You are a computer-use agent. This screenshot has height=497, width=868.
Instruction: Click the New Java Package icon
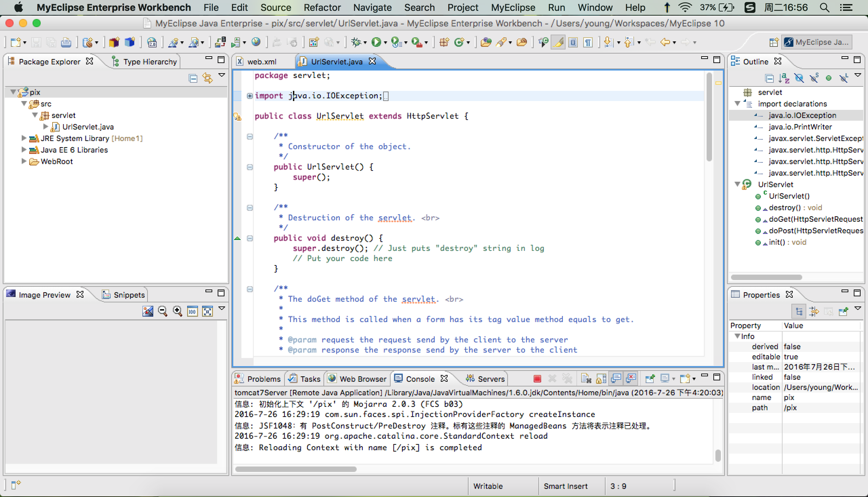click(444, 42)
